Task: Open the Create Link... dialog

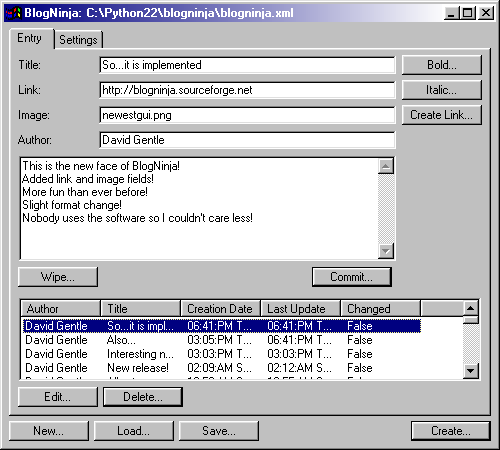Action: pos(442,115)
